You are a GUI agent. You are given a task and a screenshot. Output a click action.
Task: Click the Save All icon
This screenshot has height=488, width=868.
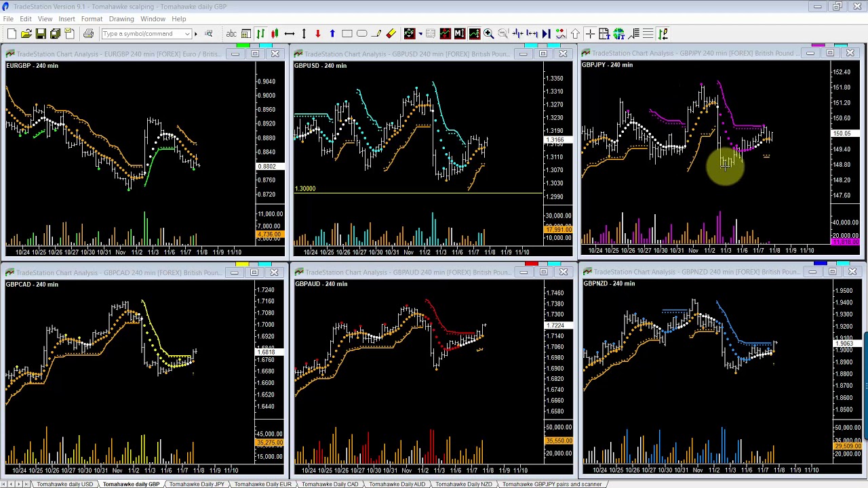(x=55, y=34)
